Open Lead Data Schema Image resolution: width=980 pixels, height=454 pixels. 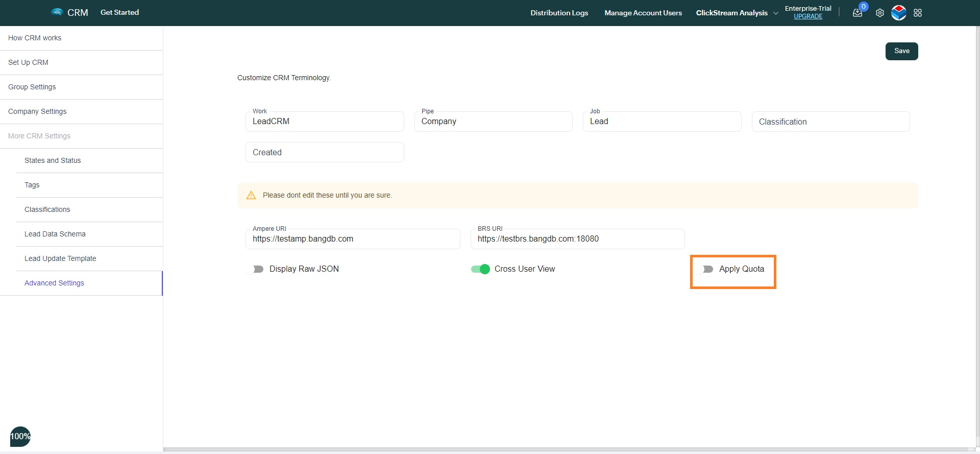89,234
